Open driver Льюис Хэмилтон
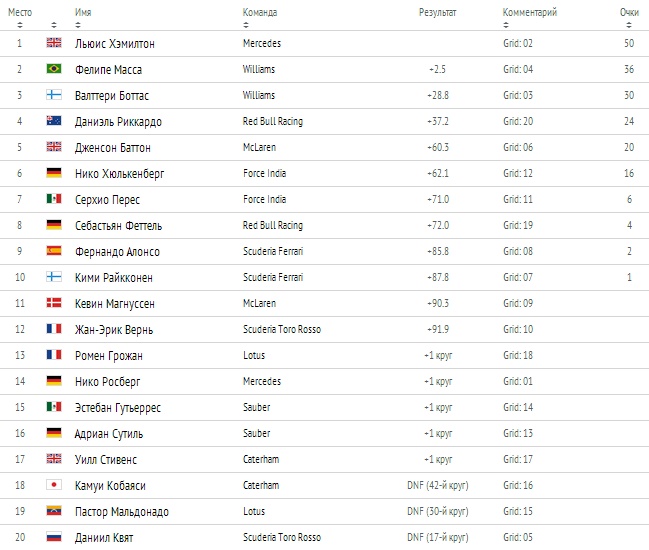This screenshot has height=550, width=649. click(x=115, y=43)
